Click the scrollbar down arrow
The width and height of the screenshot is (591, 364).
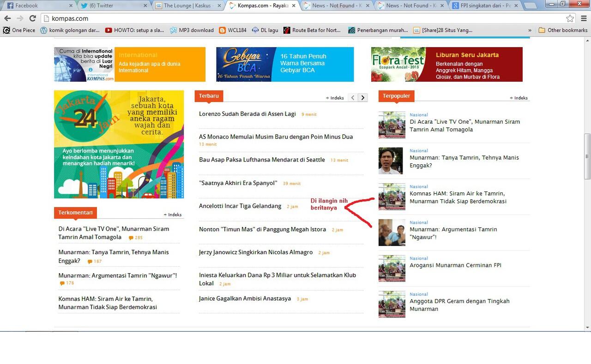[587, 328]
